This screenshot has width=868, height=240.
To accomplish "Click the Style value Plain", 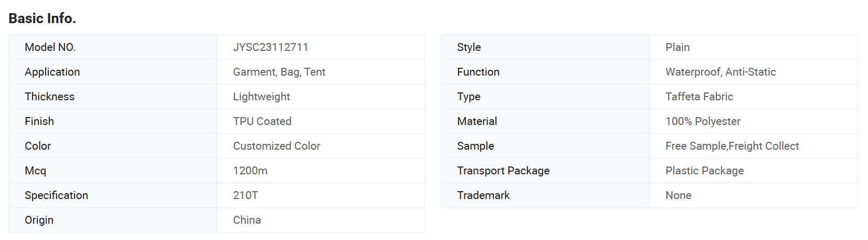I will (678, 47).
